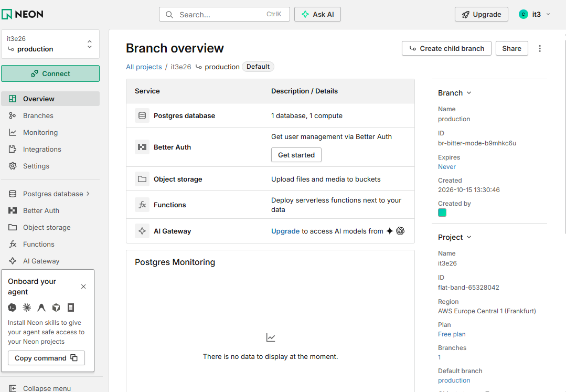Click Copy command button

(x=46, y=358)
